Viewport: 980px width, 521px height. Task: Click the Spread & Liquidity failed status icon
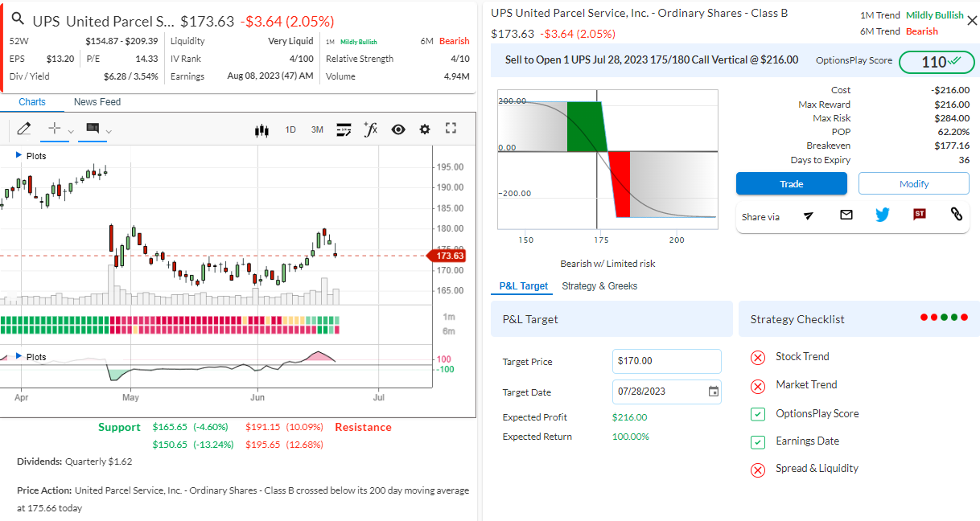click(x=757, y=470)
